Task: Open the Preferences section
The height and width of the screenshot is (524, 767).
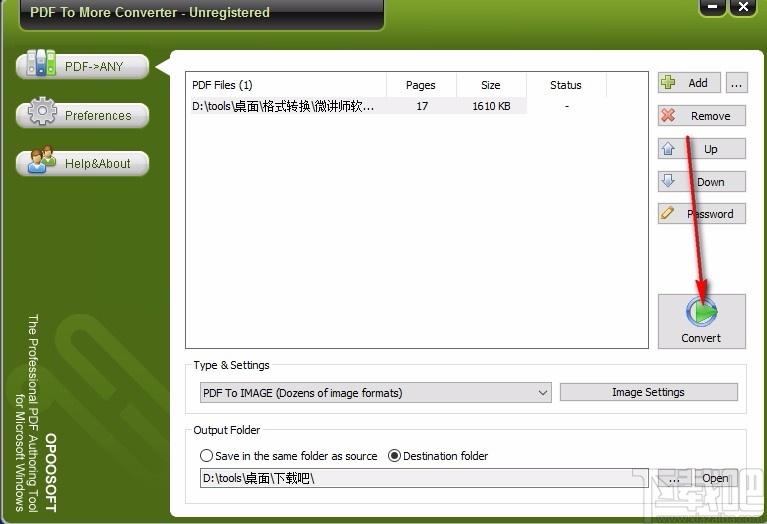Action: pos(82,115)
